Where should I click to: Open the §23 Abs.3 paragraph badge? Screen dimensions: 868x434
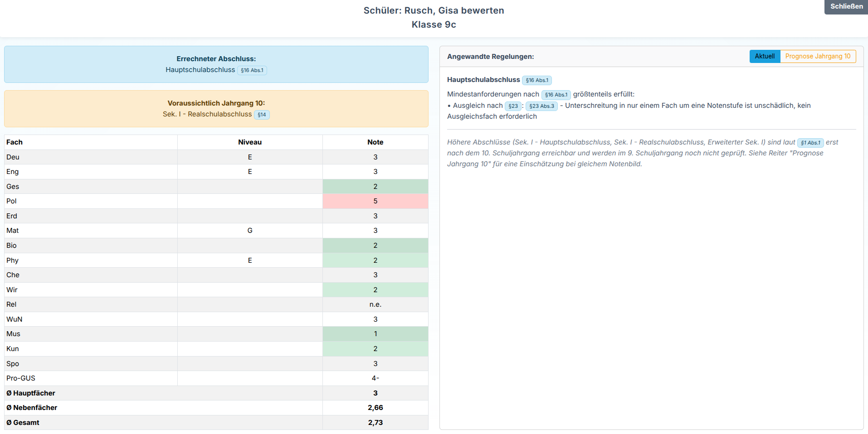(541, 106)
